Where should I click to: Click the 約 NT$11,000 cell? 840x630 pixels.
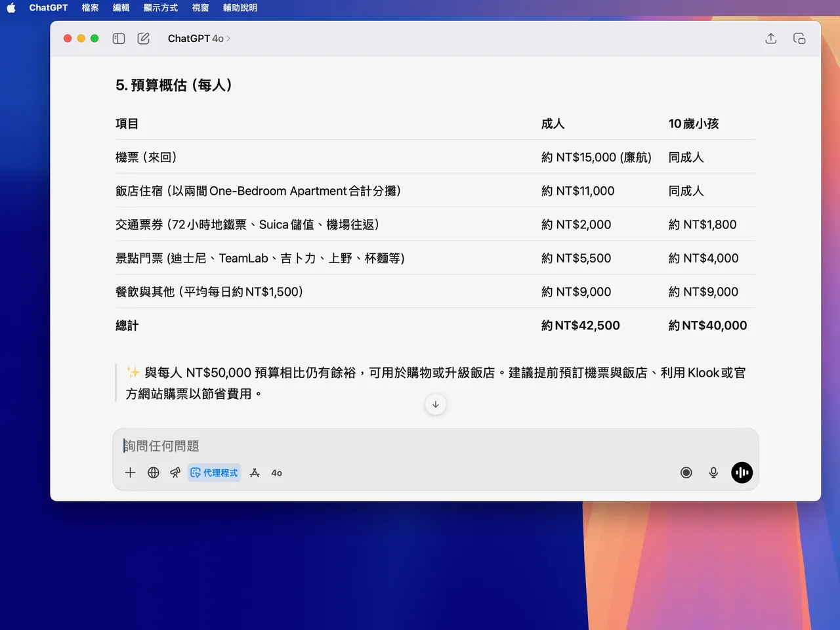(x=578, y=191)
